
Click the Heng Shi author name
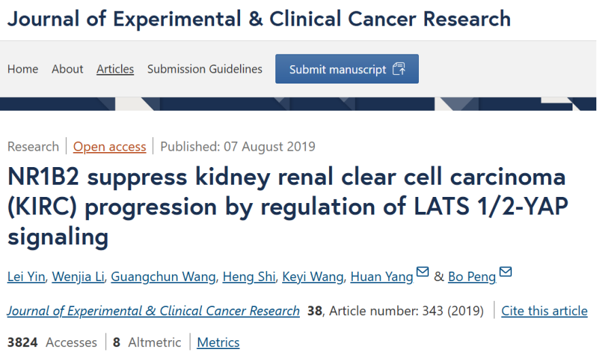(x=249, y=276)
